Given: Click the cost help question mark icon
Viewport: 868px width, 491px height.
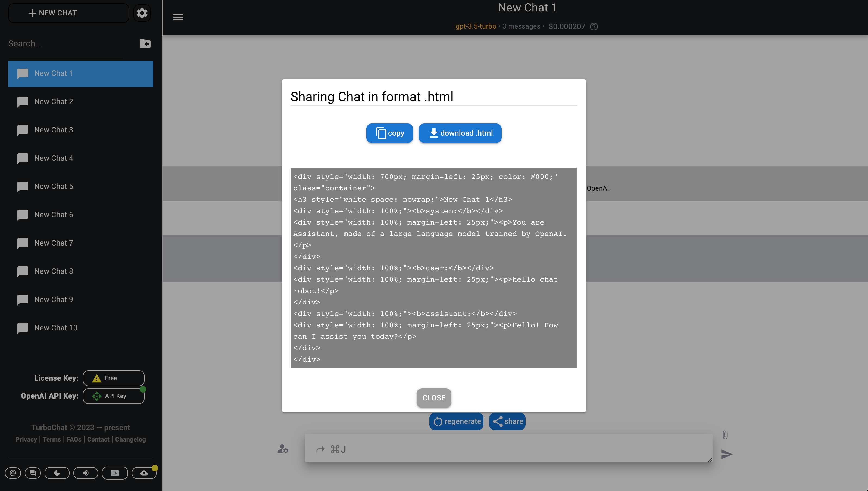Looking at the screenshot, I should point(594,27).
